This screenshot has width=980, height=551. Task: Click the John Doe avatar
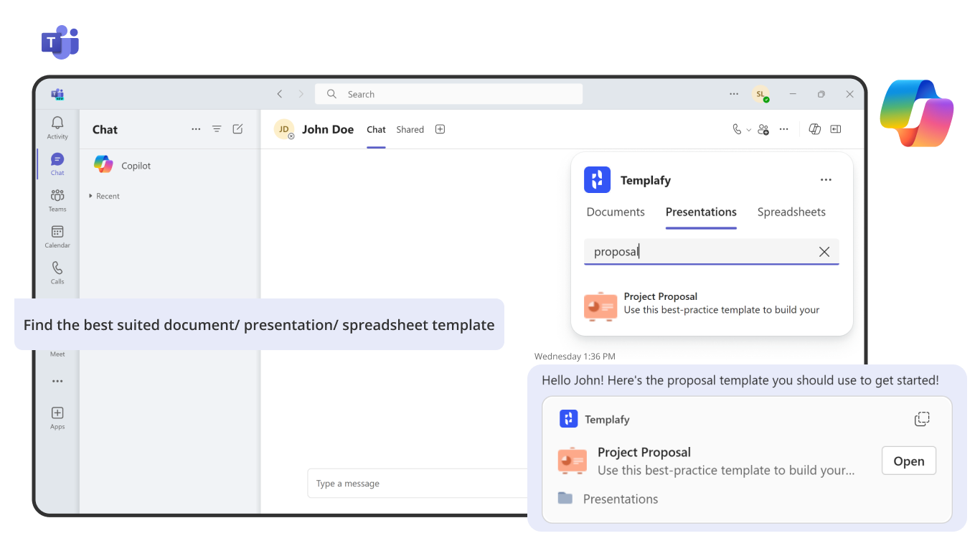tap(284, 129)
